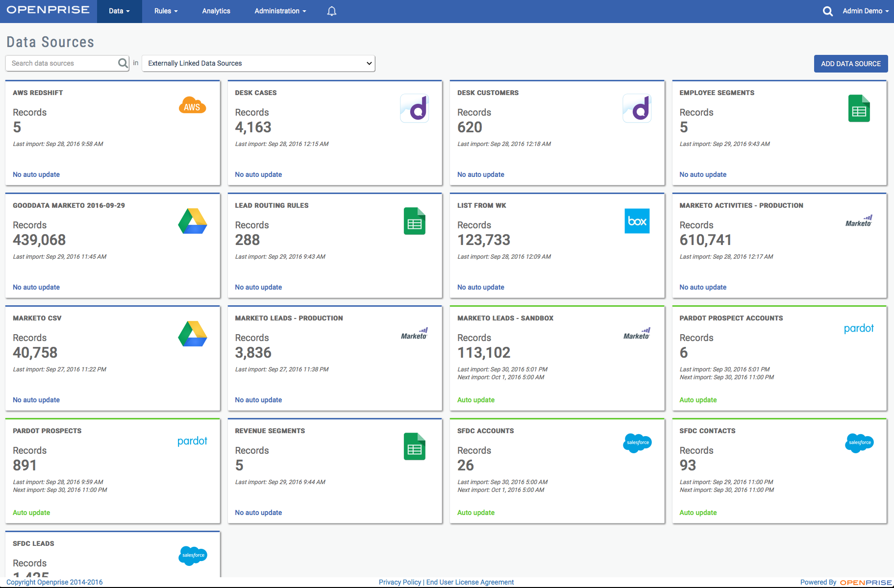Click Google Sheets icon on Employee Segments card

coord(859,108)
